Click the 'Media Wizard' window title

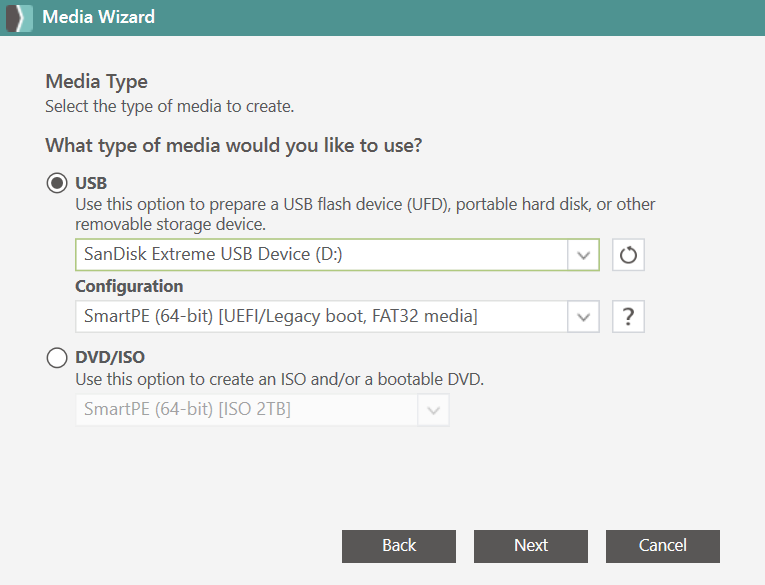(99, 17)
